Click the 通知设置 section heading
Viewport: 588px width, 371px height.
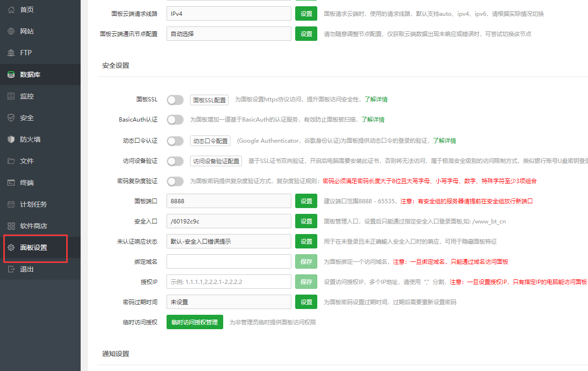[x=116, y=354]
